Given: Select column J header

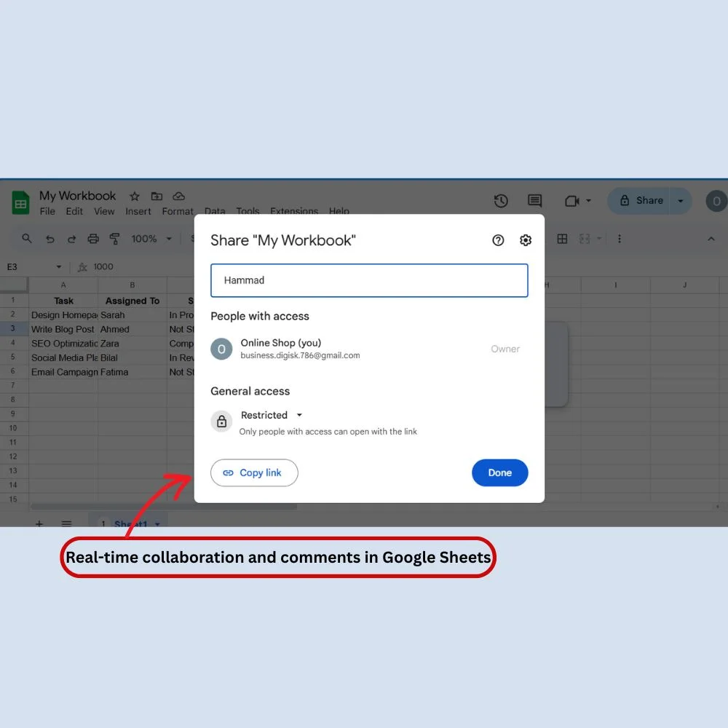Looking at the screenshot, I should [x=685, y=285].
